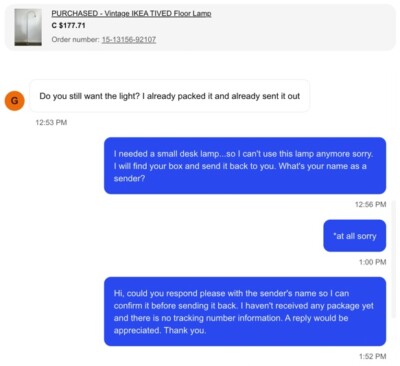Image resolution: width=400 pixels, height=366 pixels.
Task: Click the word PURCHASED in the item title
Action: tap(75, 14)
